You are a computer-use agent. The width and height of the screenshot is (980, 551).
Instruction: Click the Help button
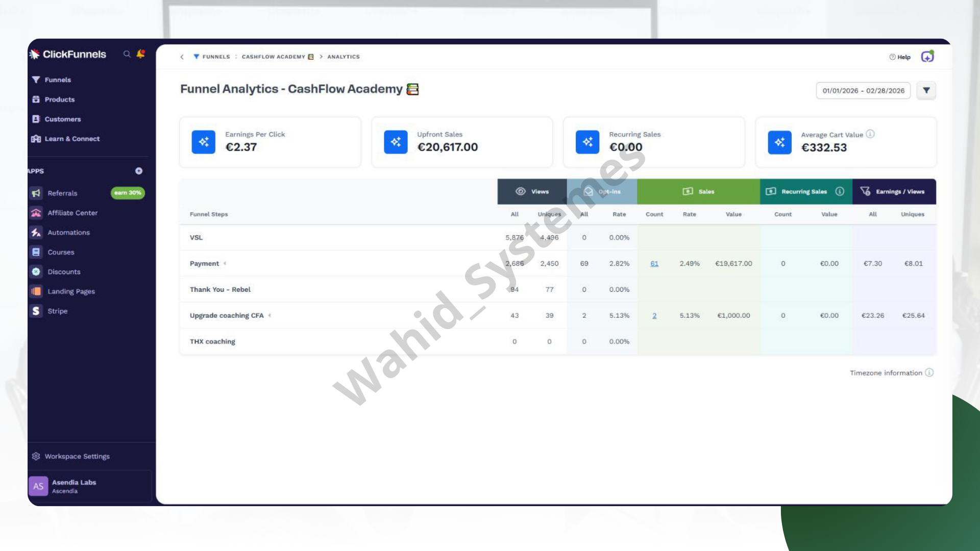click(900, 57)
